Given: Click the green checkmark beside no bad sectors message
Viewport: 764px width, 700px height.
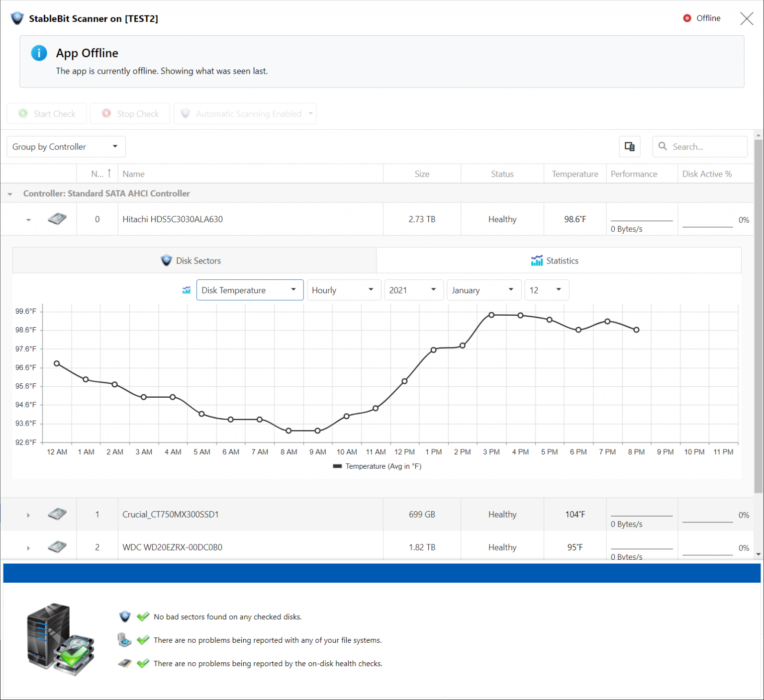Looking at the screenshot, I should tap(143, 616).
